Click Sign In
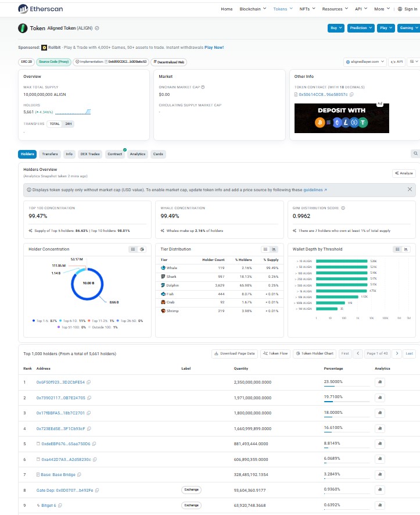420x515 pixels. click(x=408, y=9)
